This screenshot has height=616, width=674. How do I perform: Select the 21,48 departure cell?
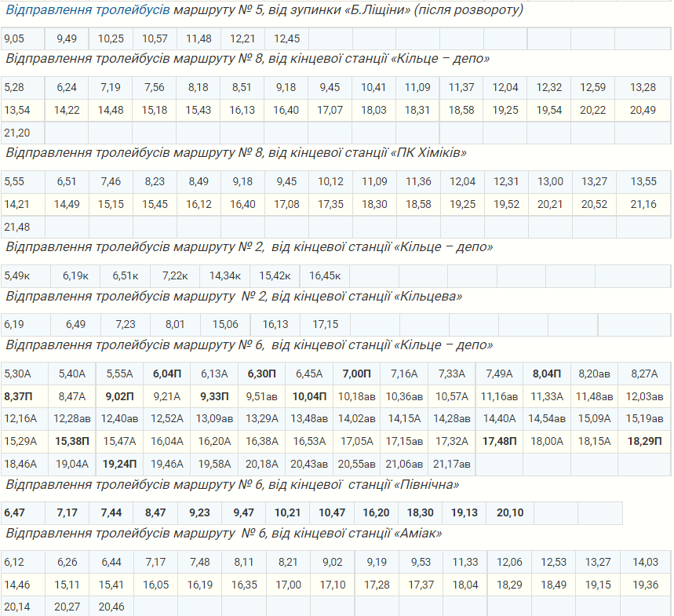(x=17, y=227)
